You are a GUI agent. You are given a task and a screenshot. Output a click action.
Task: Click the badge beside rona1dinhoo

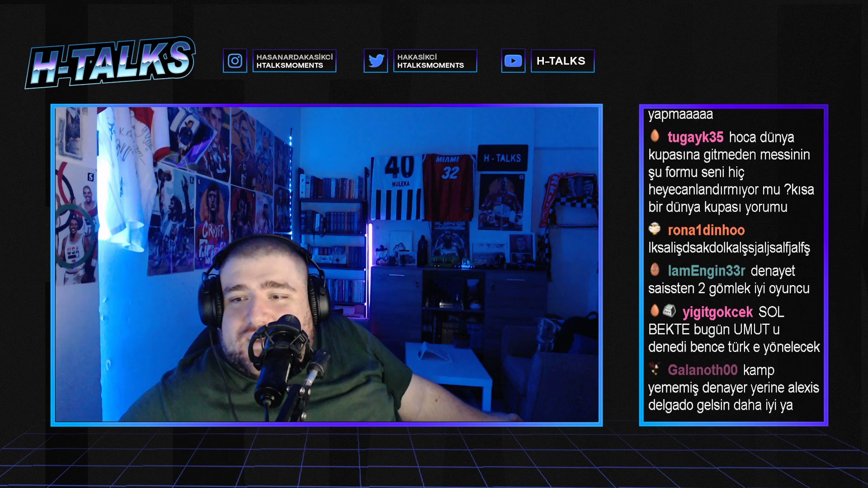(655, 229)
